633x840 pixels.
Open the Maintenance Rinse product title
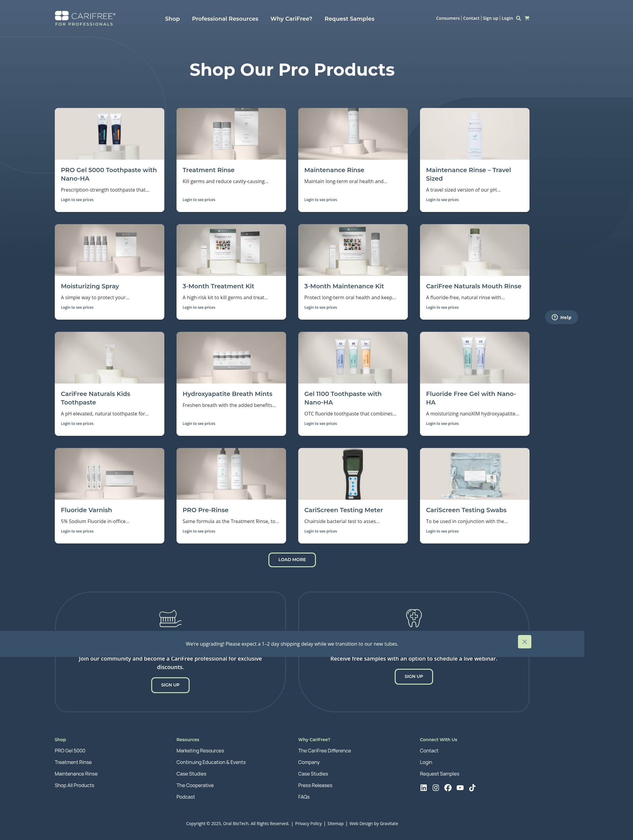tap(334, 170)
